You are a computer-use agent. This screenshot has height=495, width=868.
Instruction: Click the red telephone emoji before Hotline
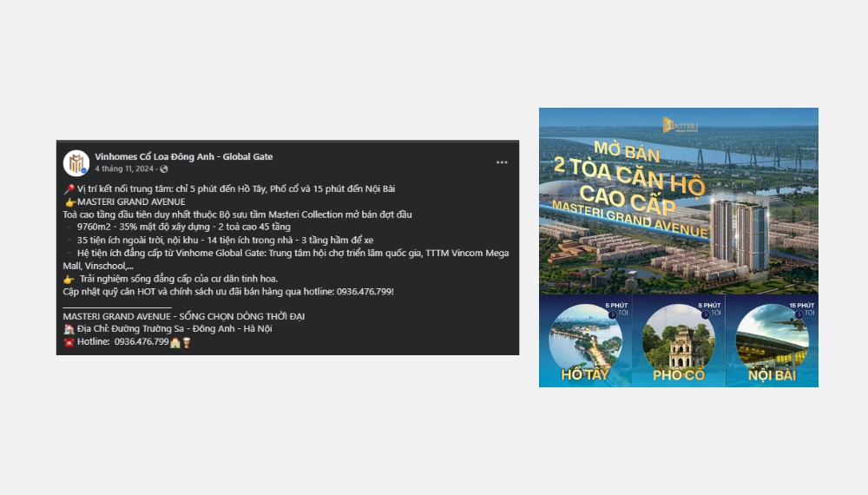pos(69,342)
